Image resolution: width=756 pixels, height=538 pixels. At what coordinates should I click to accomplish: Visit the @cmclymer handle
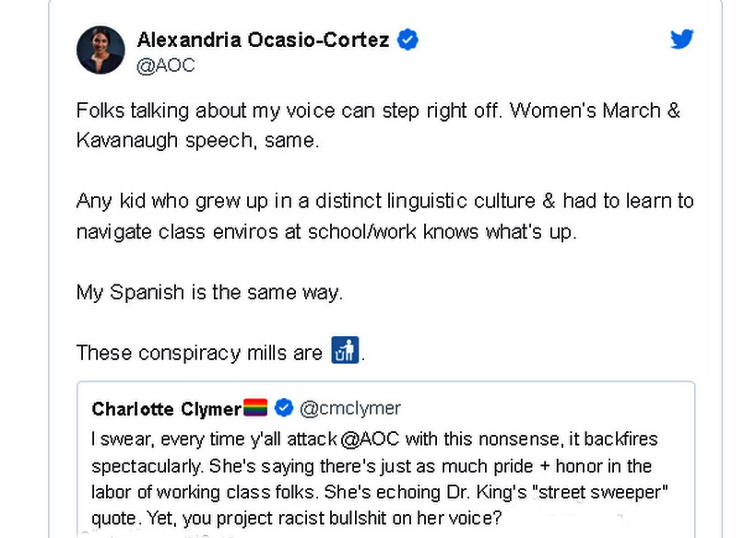(350, 408)
